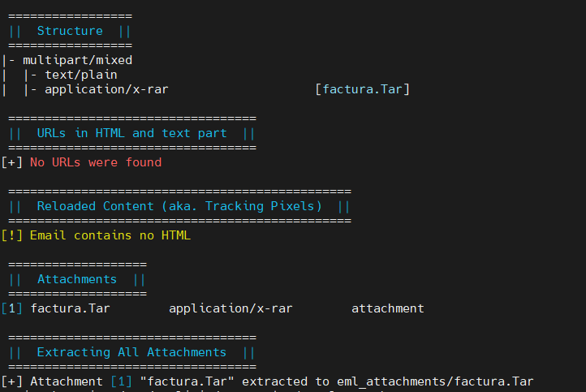
Task: Select 'Email contains no HTML' warning text
Action: [110, 235]
